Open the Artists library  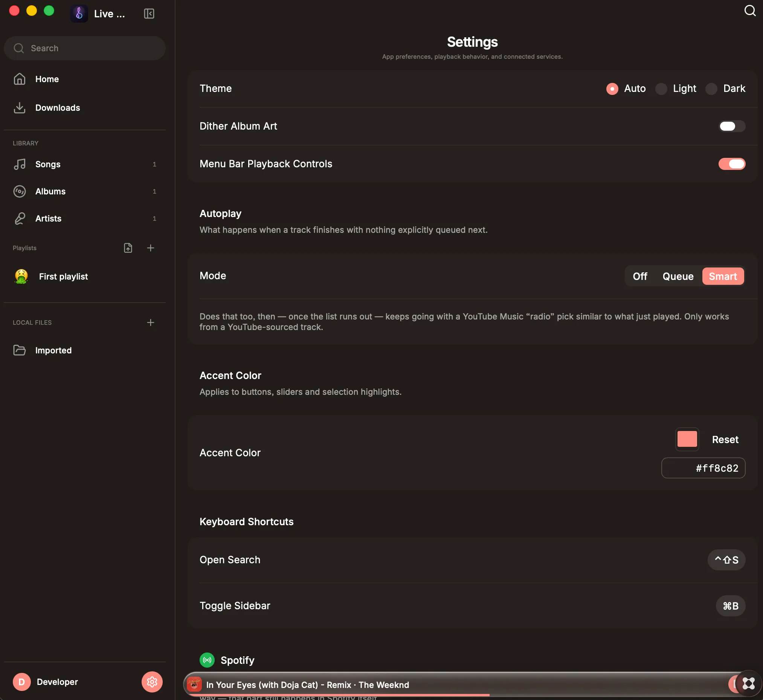pos(84,219)
